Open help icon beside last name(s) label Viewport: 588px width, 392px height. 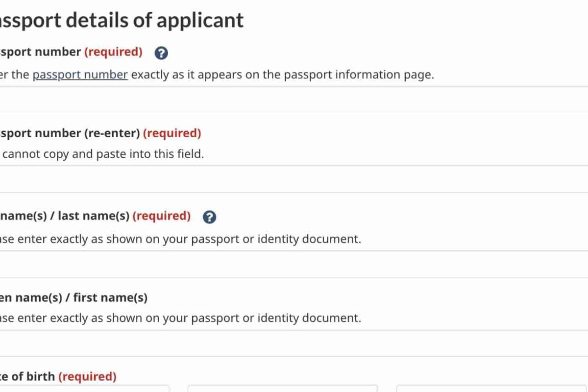(209, 217)
